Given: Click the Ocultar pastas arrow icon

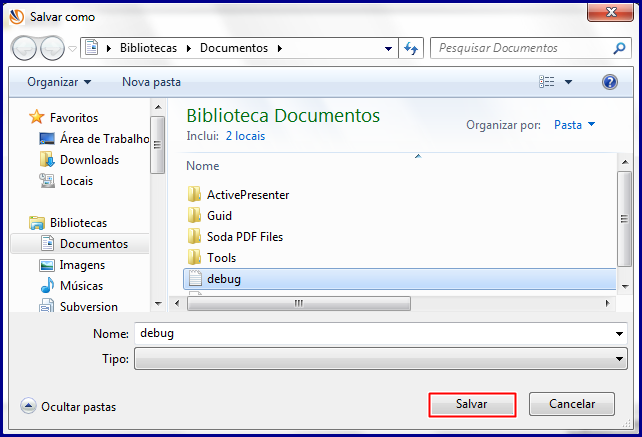Looking at the screenshot, I should [28, 406].
